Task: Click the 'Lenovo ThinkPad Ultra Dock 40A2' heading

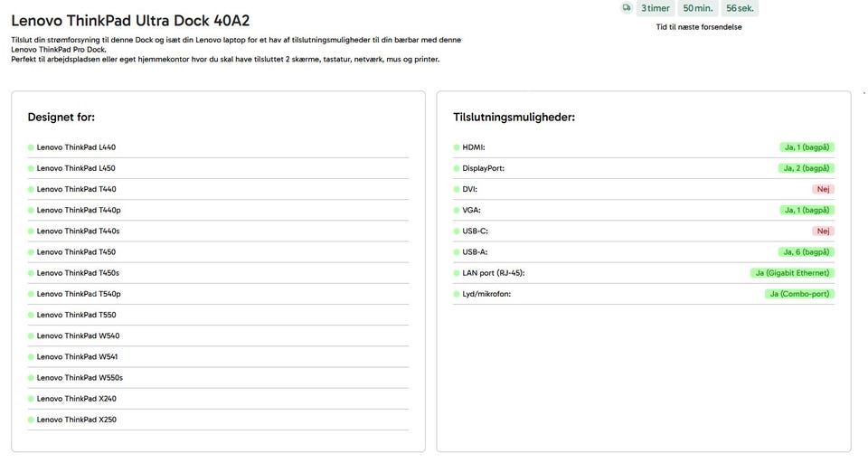Action: point(130,21)
